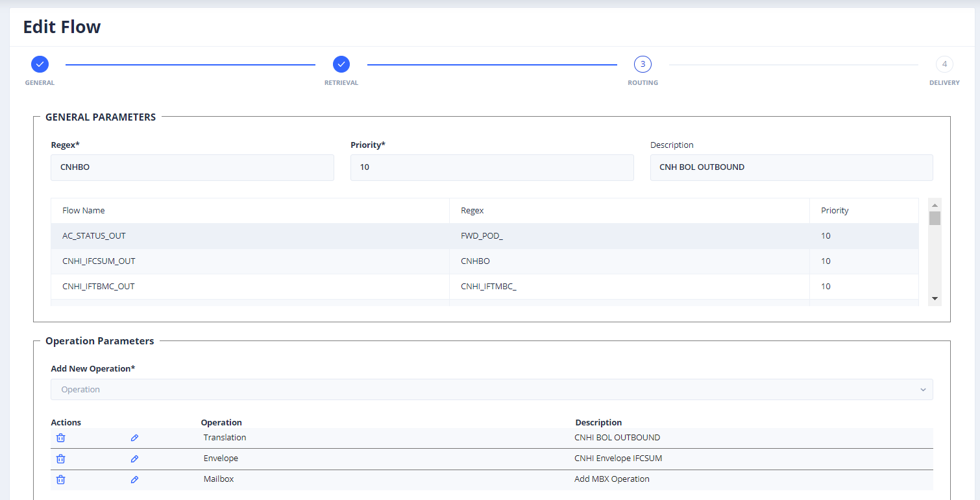980x500 pixels.
Task: Click the flow table scrollbar thumb
Action: 935,218
